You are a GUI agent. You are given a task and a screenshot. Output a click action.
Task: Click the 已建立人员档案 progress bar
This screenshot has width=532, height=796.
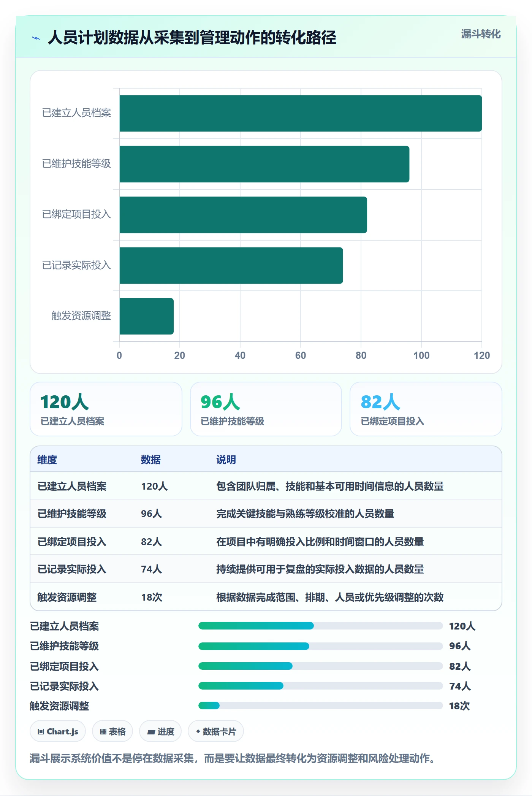pos(321,626)
